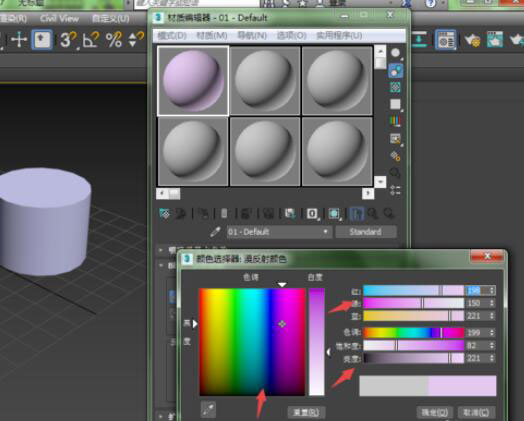Open the 模式(D) menu
Image resolution: width=524 pixels, height=421 pixels.
pyautogui.click(x=172, y=35)
